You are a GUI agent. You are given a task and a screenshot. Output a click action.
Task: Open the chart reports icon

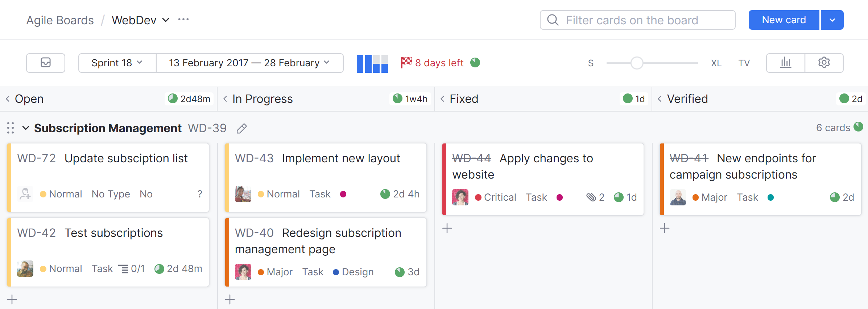click(785, 63)
